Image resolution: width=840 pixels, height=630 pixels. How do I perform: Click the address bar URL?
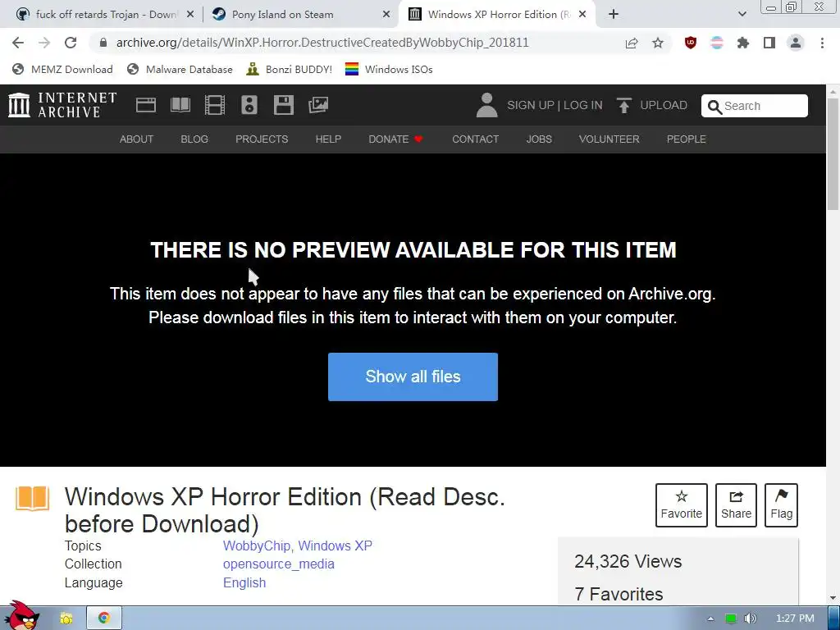[x=322, y=43]
